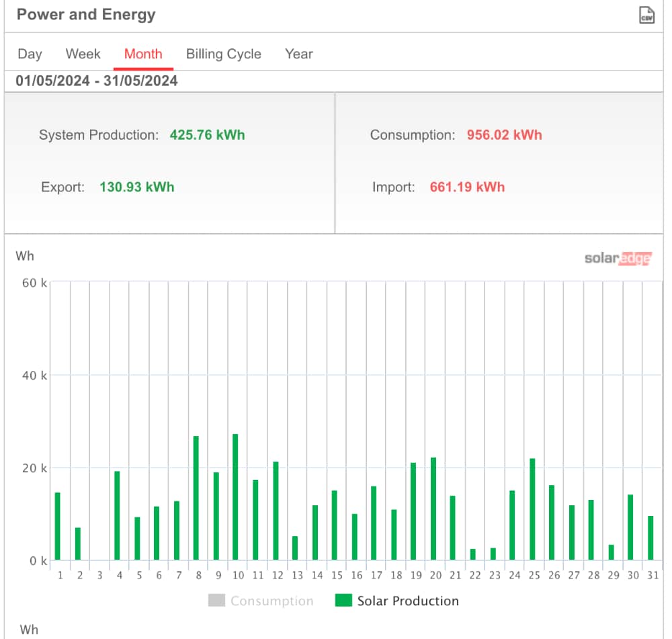Viewport: 672px width, 639px height.
Task: Click the production bar for day 10
Action: [235, 497]
